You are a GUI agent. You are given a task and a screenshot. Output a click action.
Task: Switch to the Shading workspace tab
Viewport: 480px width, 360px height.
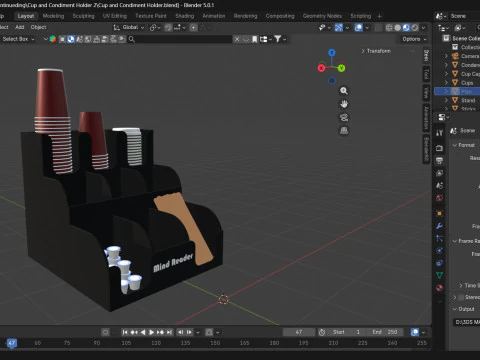click(x=185, y=16)
